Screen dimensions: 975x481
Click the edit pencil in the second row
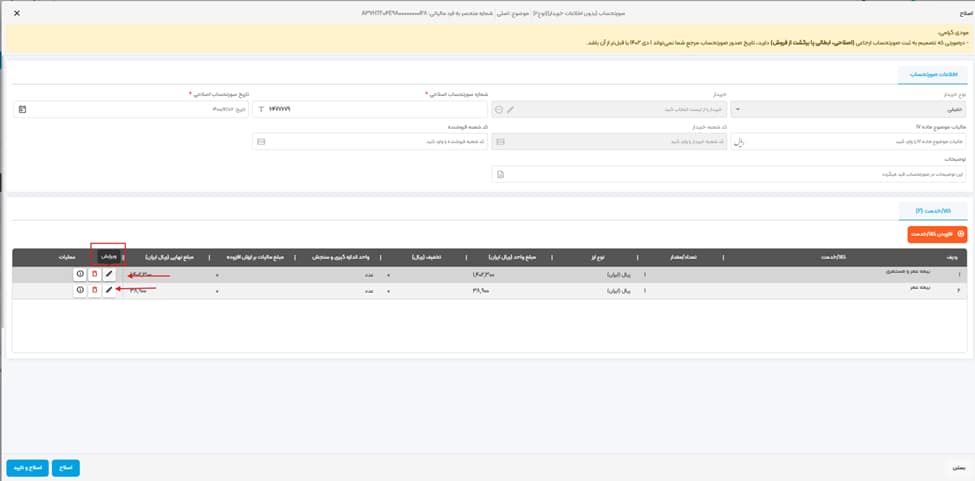[x=109, y=290]
